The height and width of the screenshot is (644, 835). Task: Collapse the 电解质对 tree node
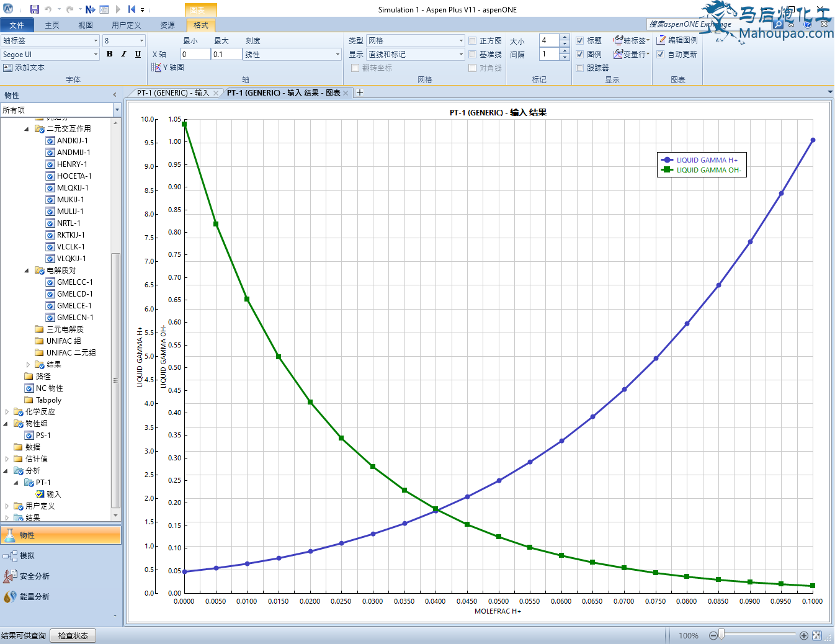click(x=27, y=271)
